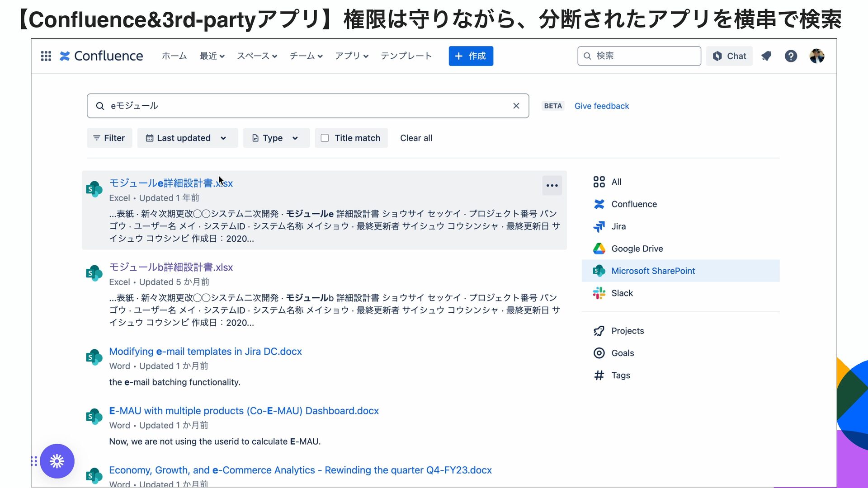Clear the search query with the X icon
This screenshot has height=488, width=868.
[x=516, y=106]
